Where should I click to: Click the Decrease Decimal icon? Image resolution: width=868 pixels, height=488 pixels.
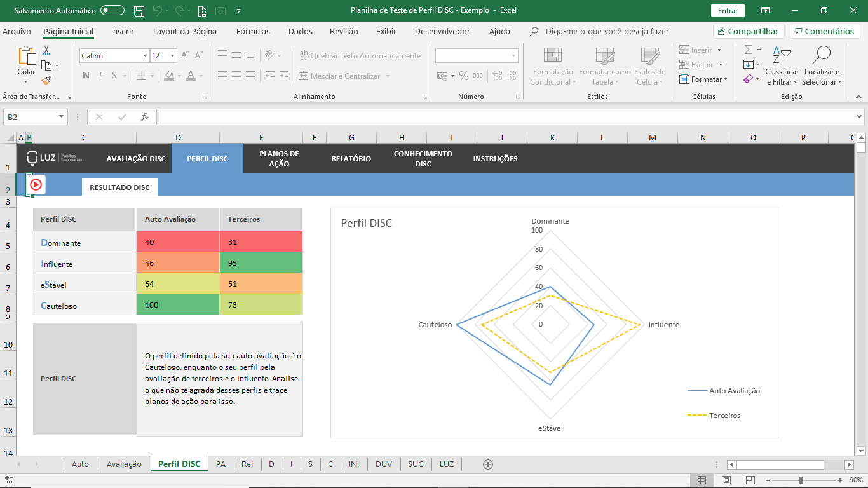(511, 76)
